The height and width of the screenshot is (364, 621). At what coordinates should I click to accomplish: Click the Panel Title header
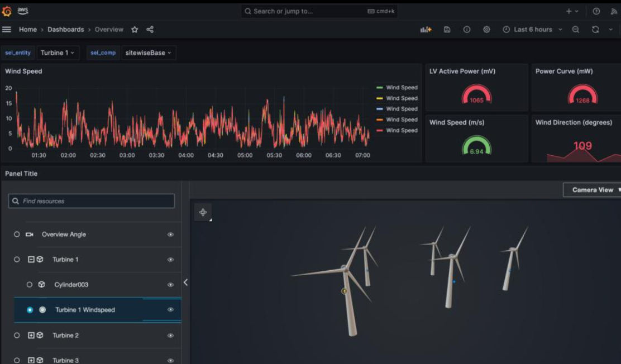(x=21, y=174)
